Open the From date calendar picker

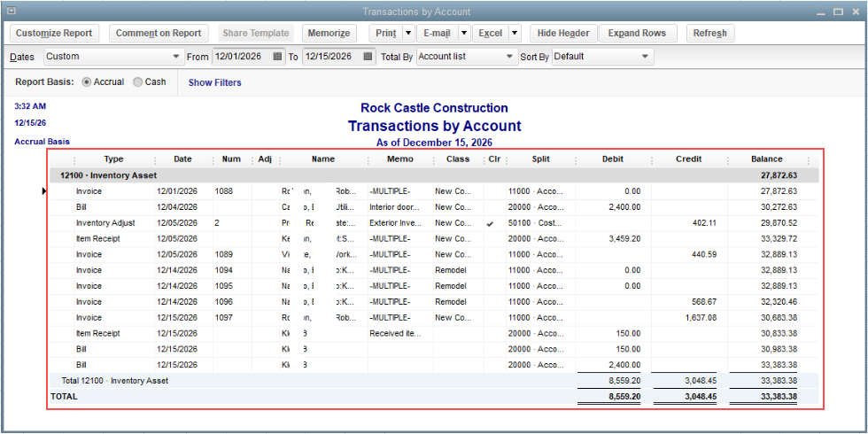[x=277, y=57]
